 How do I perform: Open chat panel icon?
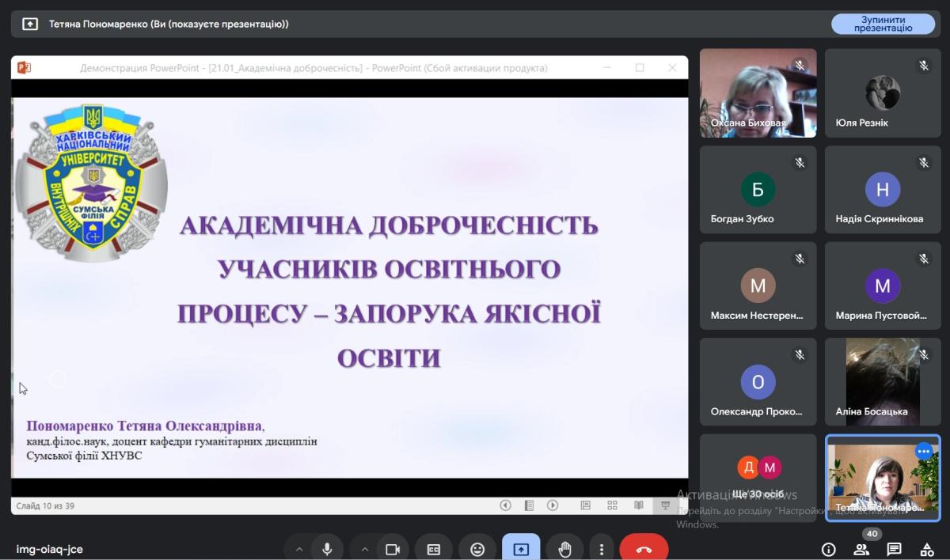tap(894, 549)
